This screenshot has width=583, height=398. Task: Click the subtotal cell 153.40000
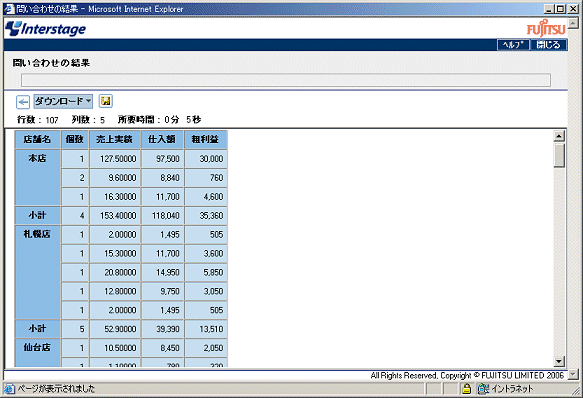point(115,216)
